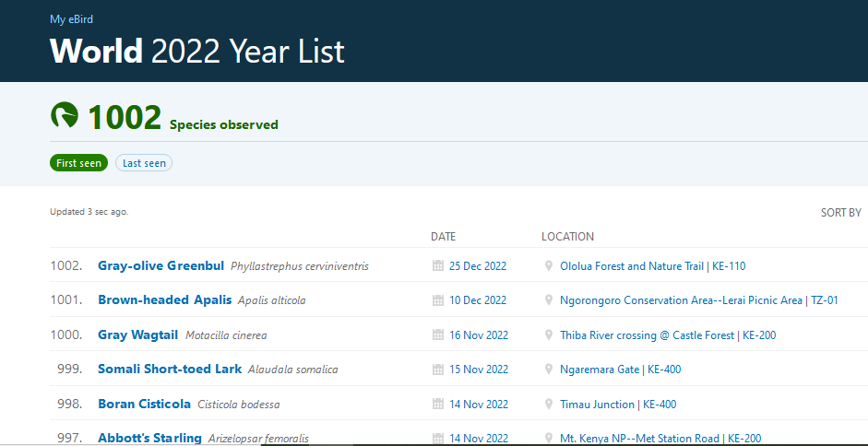The height and width of the screenshot is (446, 868).
Task: Click the Updated 3 sec ago text
Action: pos(89,212)
